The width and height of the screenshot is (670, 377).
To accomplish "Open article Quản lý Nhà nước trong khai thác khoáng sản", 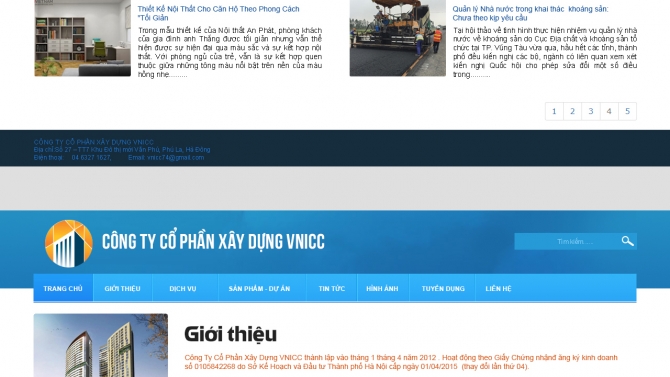I will 530,13.
